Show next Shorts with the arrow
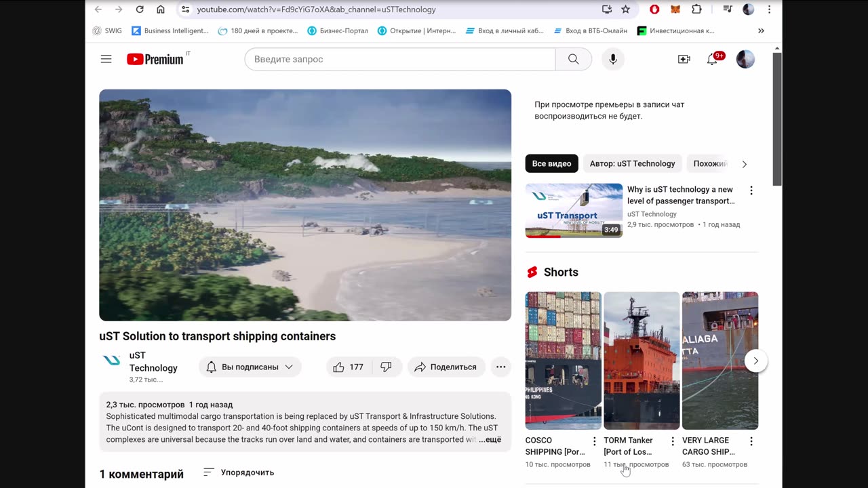This screenshot has height=488, width=868. (755, 361)
